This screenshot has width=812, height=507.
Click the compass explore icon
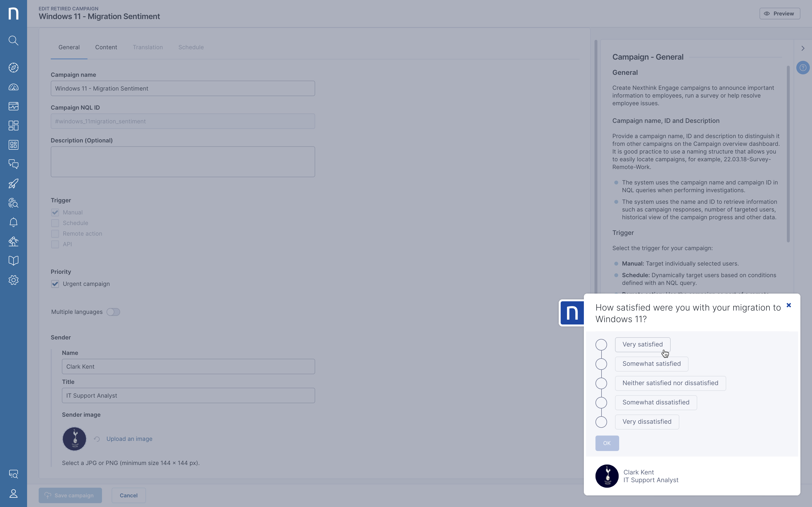(14, 68)
